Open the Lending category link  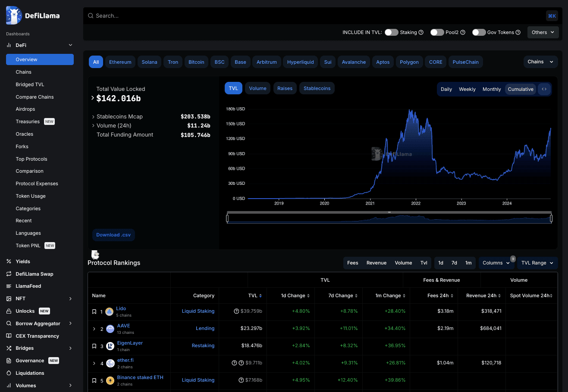[x=205, y=328]
